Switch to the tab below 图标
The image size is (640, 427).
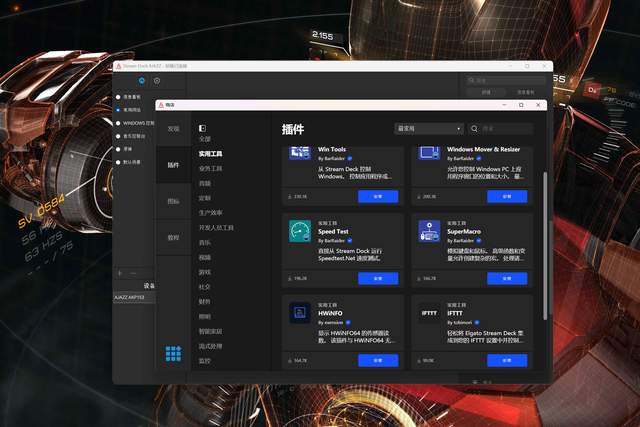pyautogui.click(x=173, y=238)
